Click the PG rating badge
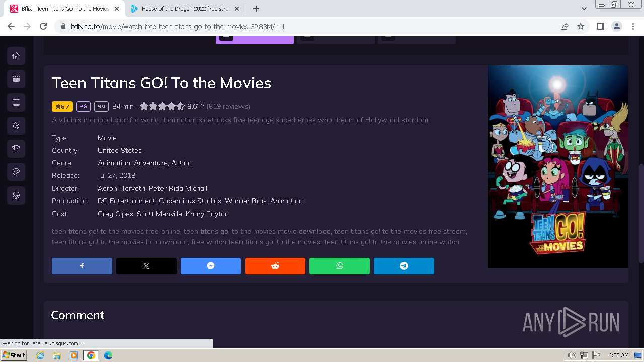Viewport: 644px width, 362px height. [84, 106]
